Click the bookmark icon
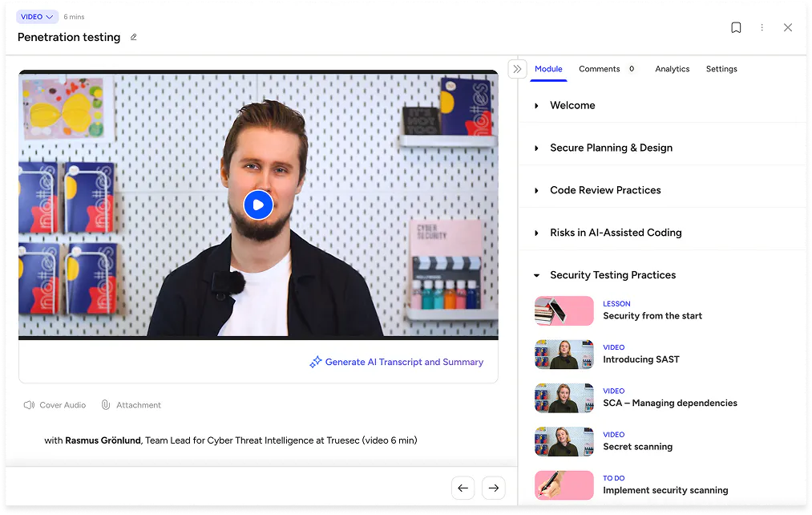Image resolution: width=812 pixels, height=515 pixels. click(x=735, y=27)
